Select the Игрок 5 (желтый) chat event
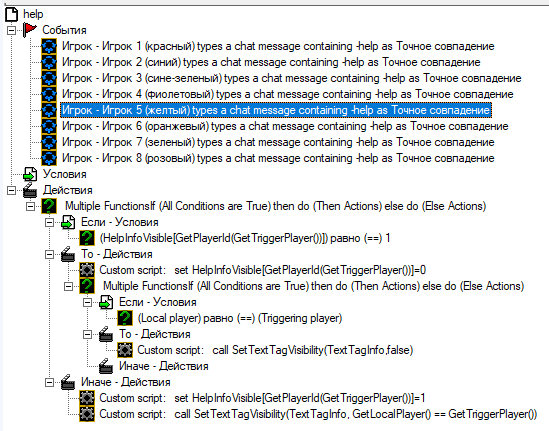The image size is (549, 431). [276, 110]
